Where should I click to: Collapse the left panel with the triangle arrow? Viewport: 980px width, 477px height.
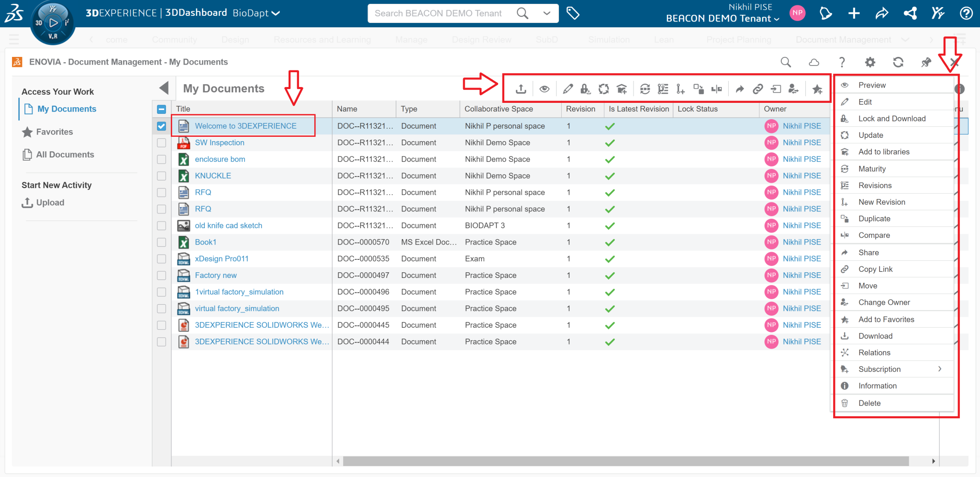click(164, 88)
